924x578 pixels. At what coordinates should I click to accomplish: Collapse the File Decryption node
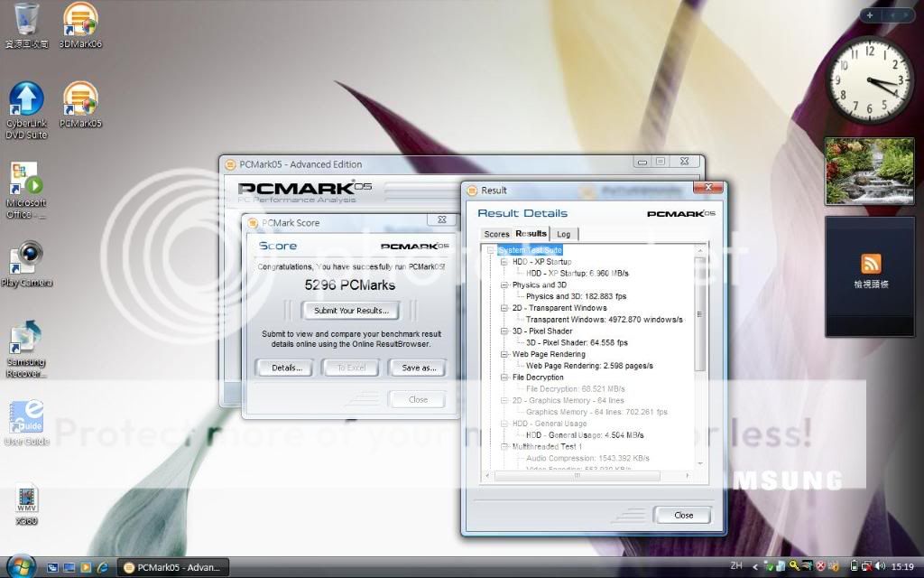[x=504, y=378]
